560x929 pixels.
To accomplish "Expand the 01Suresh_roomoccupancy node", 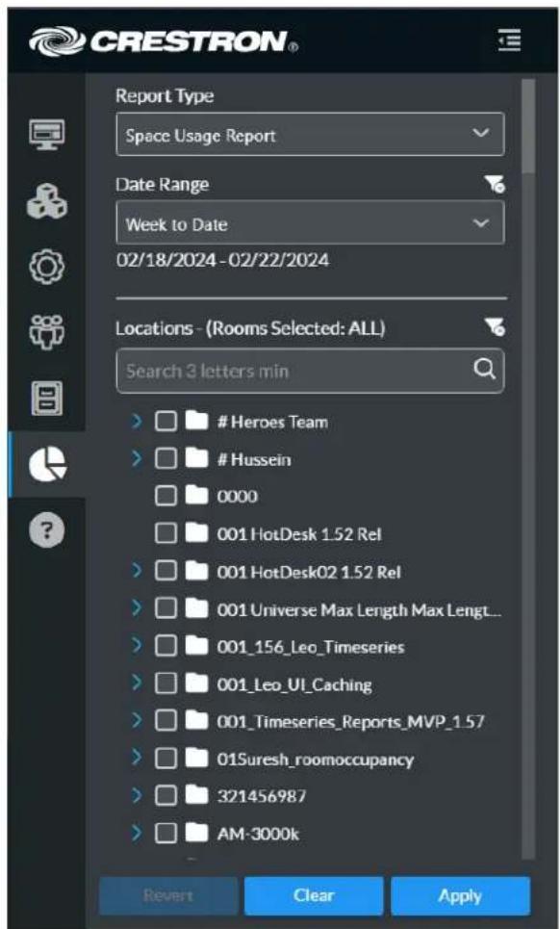I will coord(138,759).
